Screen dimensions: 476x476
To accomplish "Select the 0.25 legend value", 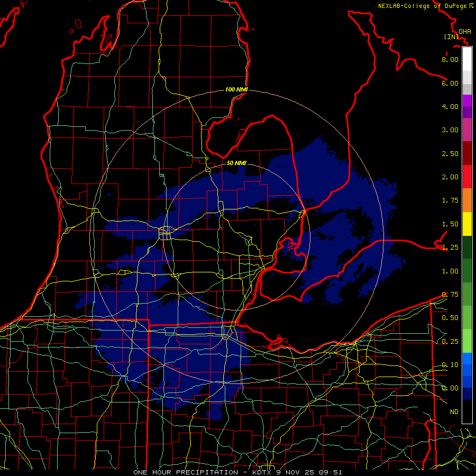I will click(450, 342).
